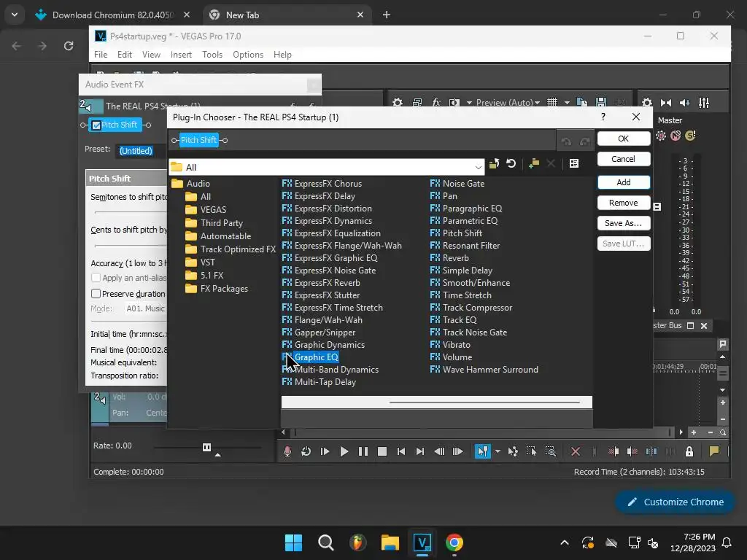Click the Trim Start icon

[614, 451]
